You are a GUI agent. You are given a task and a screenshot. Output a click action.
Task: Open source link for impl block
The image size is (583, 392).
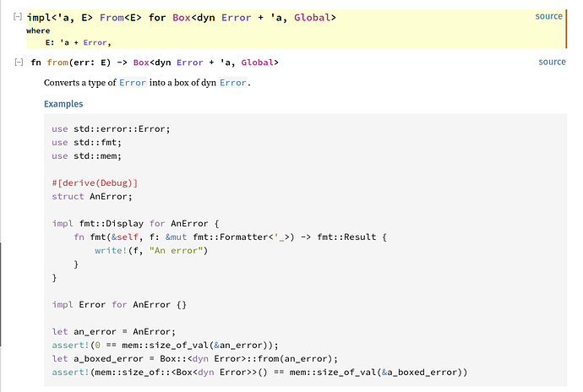pos(548,16)
